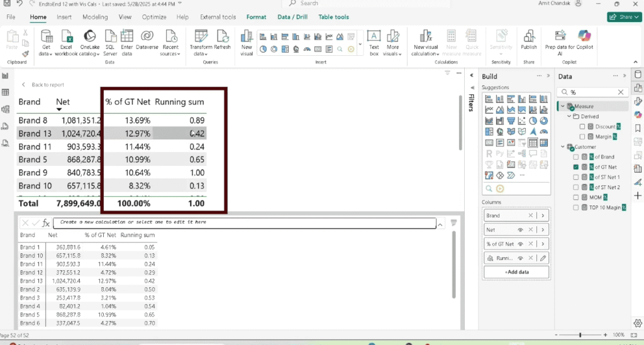This screenshot has height=345, width=644.
Task: Choose the scatter chart visual type
Action: (x=521, y=121)
